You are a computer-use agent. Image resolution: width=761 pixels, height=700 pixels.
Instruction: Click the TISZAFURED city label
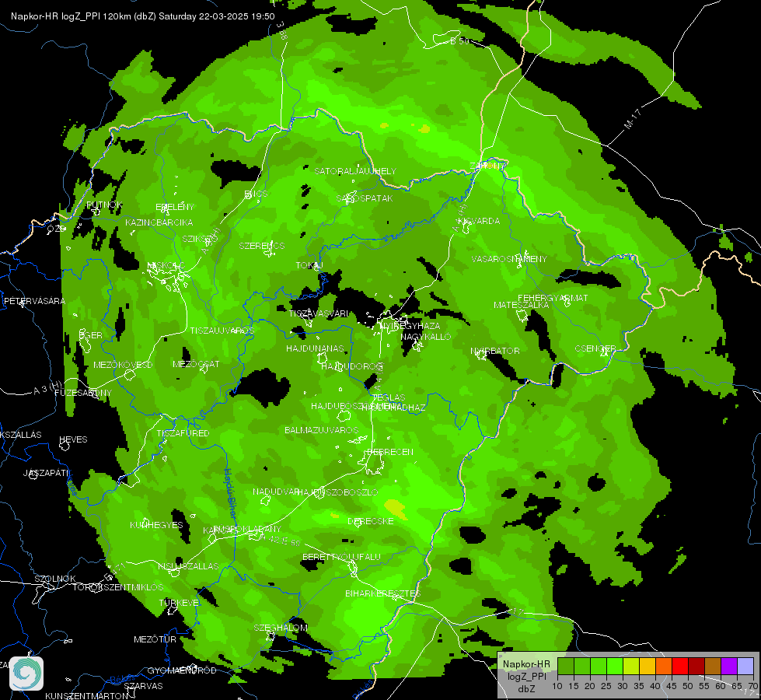pyautogui.click(x=183, y=432)
